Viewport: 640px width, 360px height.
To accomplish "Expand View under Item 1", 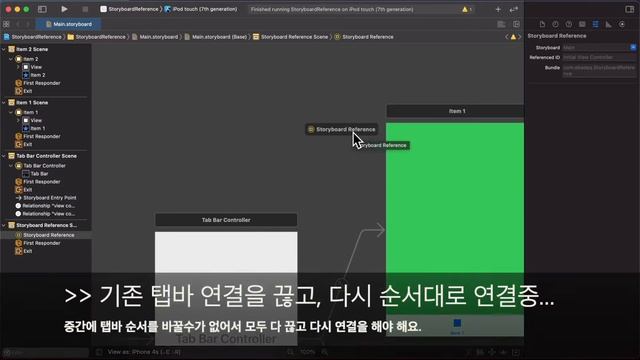I will tap(18, 120).
